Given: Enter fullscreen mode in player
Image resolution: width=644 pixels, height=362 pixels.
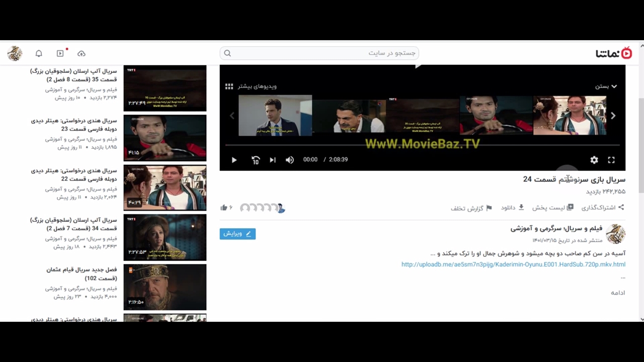Looking at the screenshot, I should 611,160.
